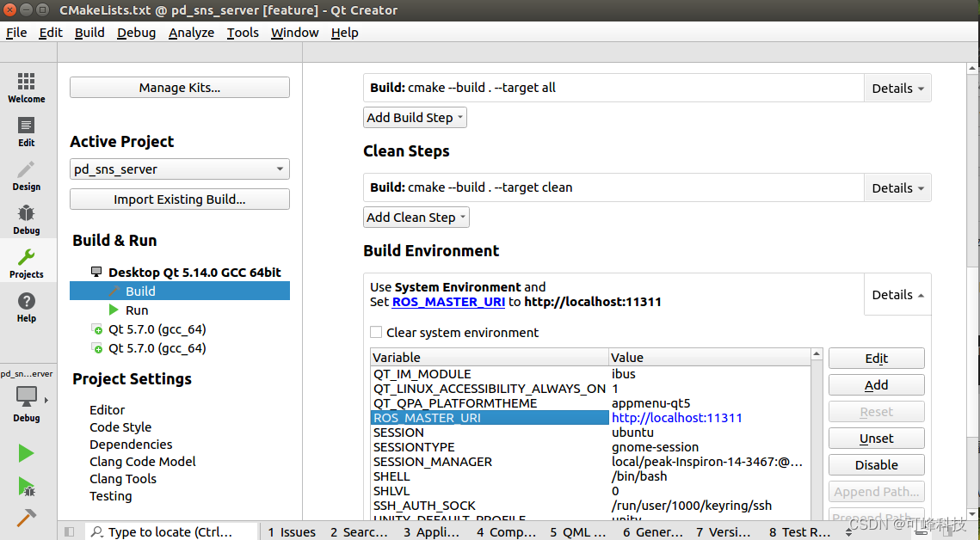Screen dimensions: 980x540
Task: Open the Tools menu
Action: point(243,33)
